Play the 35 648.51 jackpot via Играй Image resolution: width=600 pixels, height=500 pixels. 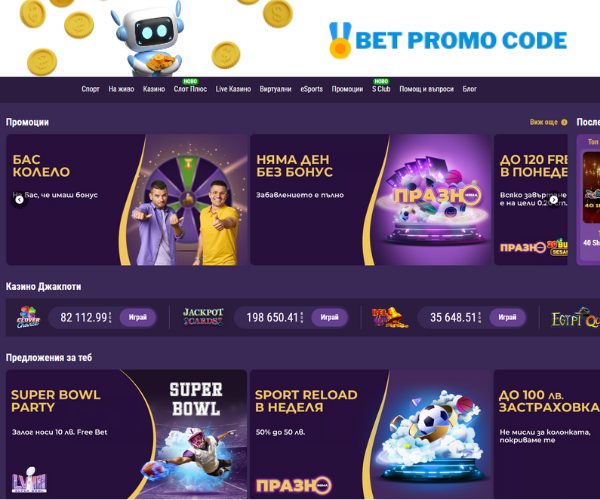(507, 317)
